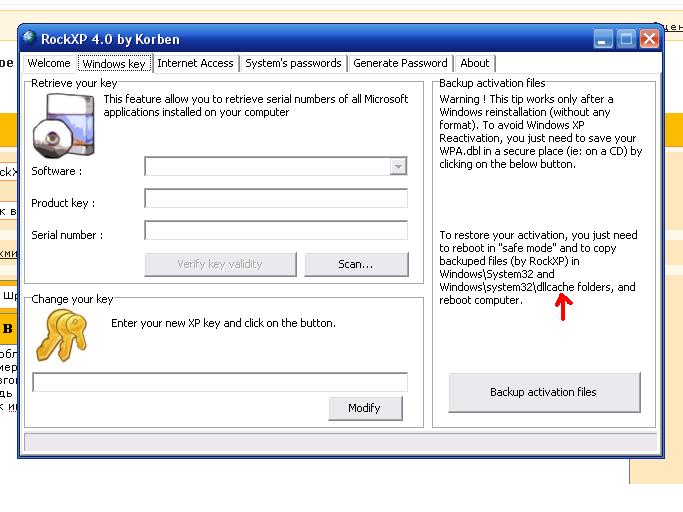Focus the new XP key input box
The height and width of the screenshot is (512, 683).
tap(220, 382)
